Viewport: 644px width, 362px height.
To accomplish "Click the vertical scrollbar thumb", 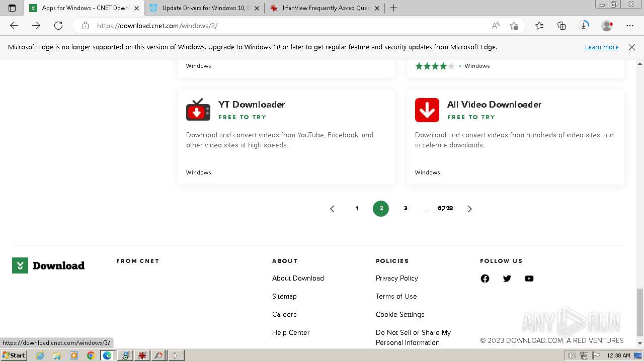I will 640,312.
